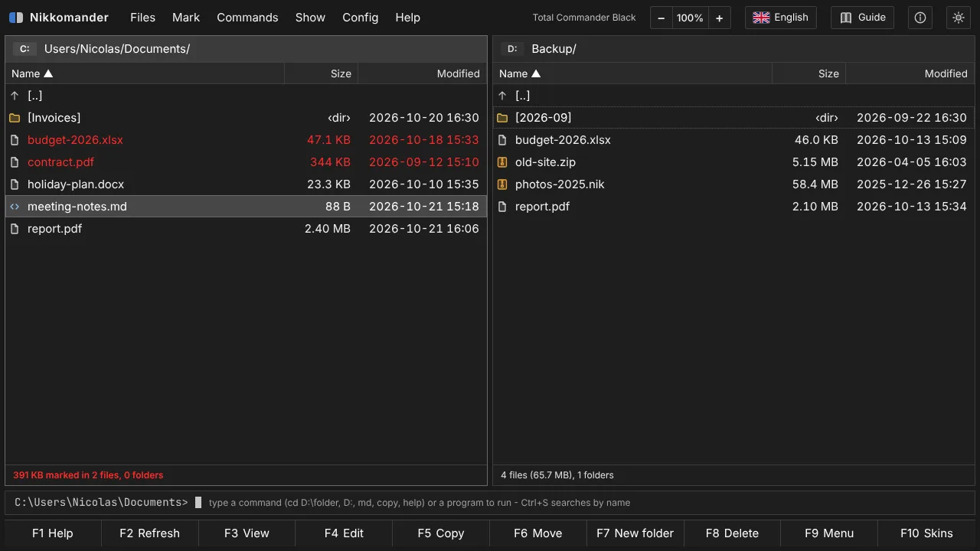Click the Nikkomander logo icon
Viewport: 980px width, 551px height.
tap(15, 18)
